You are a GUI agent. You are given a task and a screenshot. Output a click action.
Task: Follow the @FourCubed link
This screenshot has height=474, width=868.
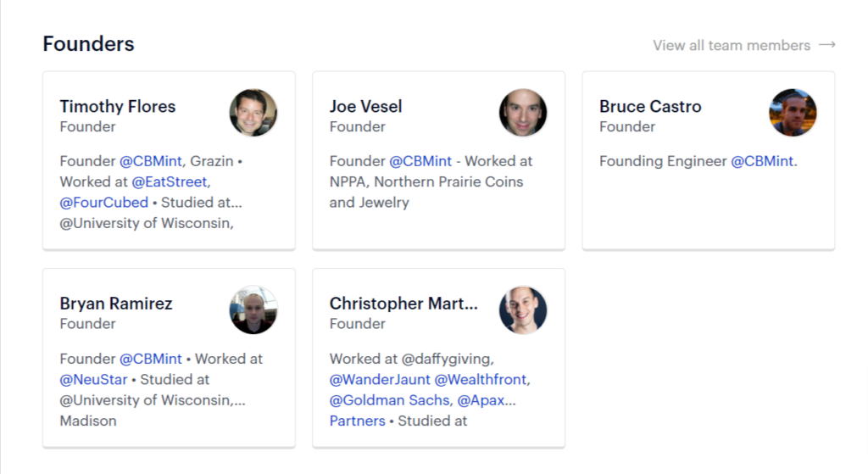coord(104,203)
